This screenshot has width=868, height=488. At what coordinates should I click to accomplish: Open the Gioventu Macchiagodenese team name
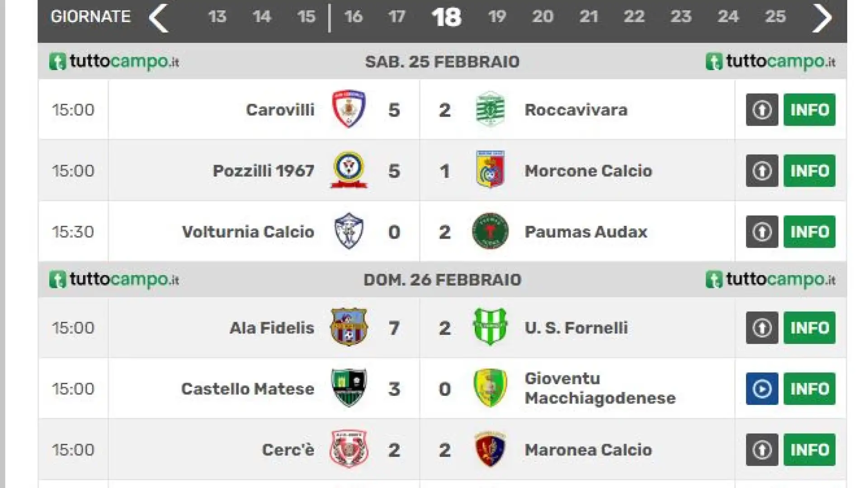pos(600,388)
